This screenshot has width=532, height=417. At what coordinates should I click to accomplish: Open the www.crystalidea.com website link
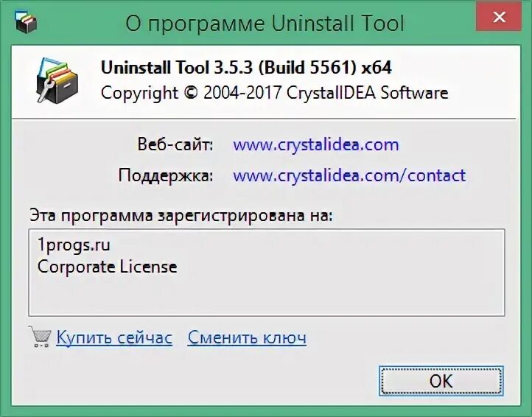(315, 144)
